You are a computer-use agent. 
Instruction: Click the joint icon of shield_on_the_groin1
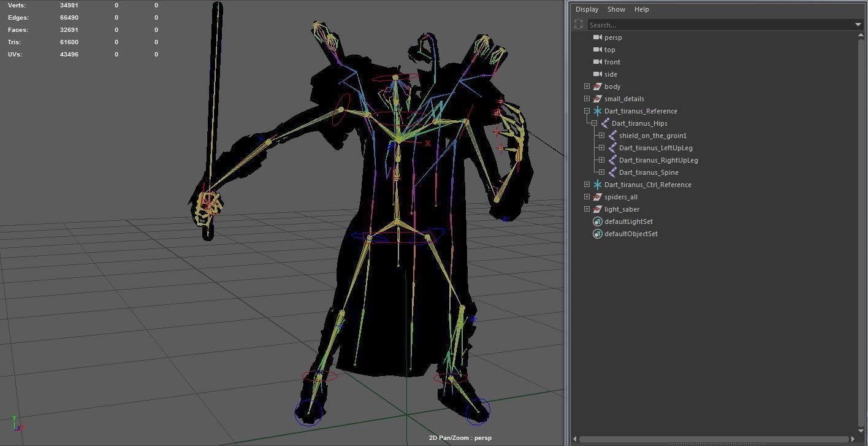[x=612, y=136]
